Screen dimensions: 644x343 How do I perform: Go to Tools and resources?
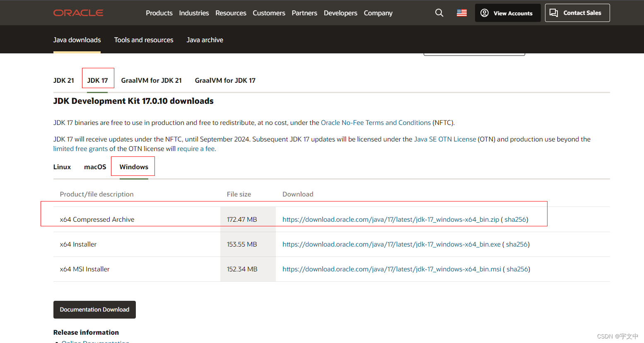(x=144, y=40)
